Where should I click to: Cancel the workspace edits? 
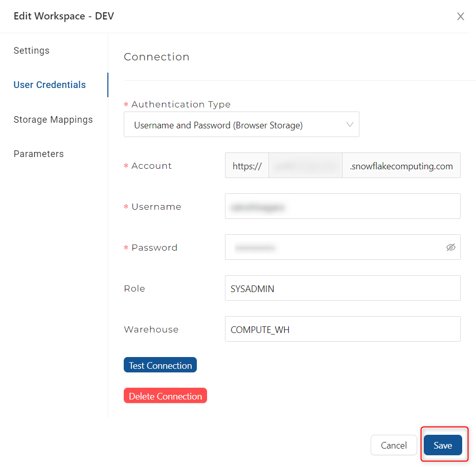(394, 445)
